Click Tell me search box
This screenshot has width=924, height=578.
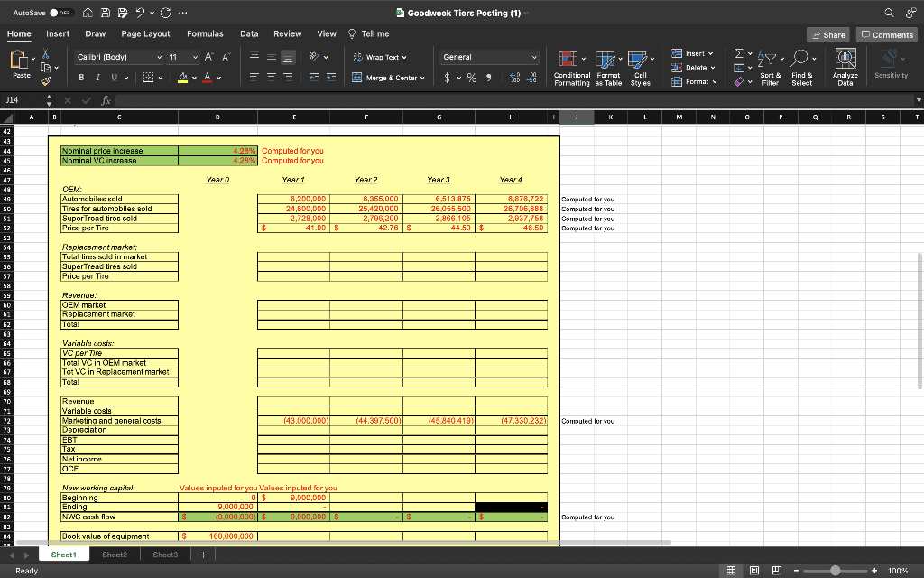[369, 33]
